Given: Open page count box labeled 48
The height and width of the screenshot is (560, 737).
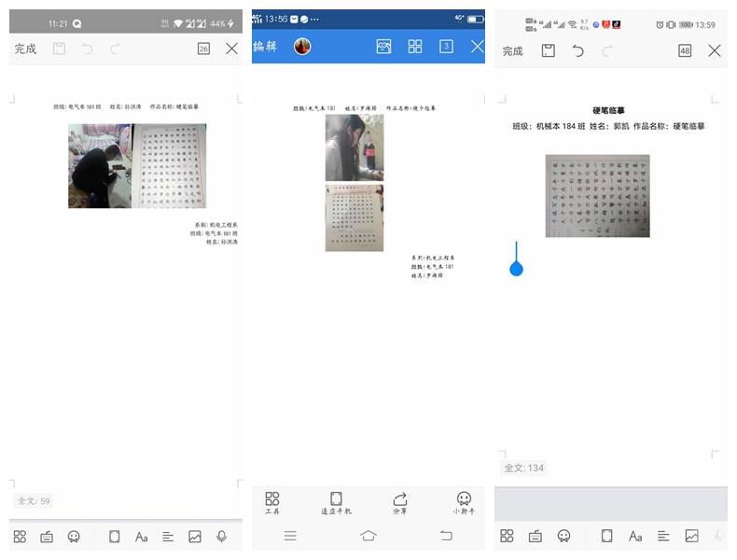Looking at the screenshot, I should tap(685, 50).
